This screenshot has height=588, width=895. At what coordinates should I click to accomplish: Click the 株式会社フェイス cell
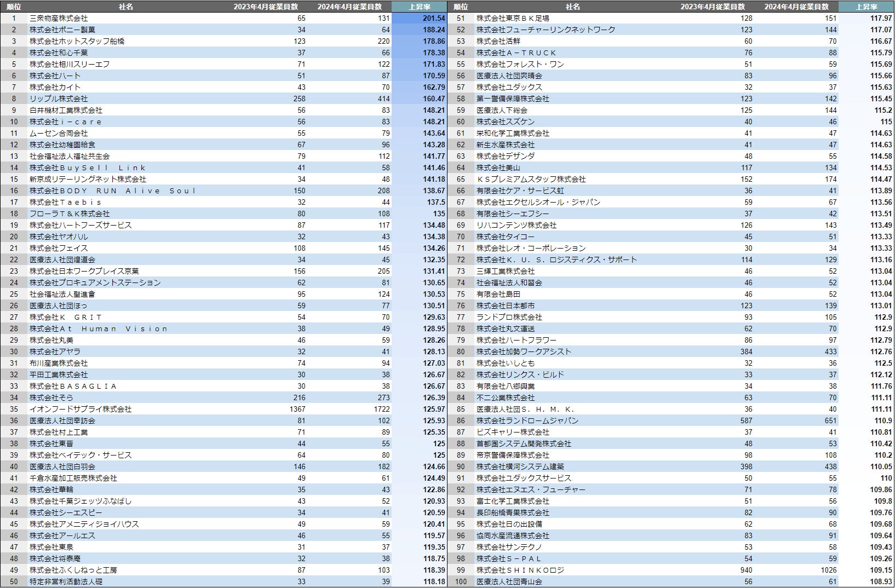[x=126, y=248]
